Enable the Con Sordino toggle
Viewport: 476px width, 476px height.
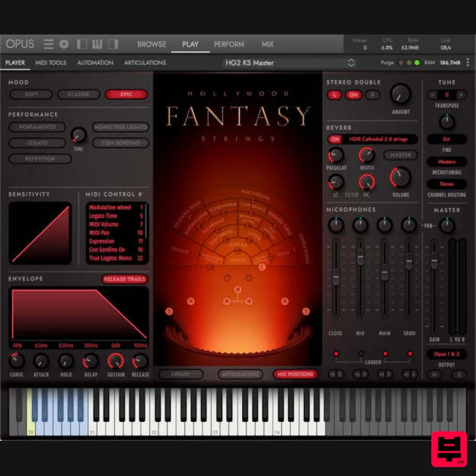pyautogui.click(x=121, y=143)
